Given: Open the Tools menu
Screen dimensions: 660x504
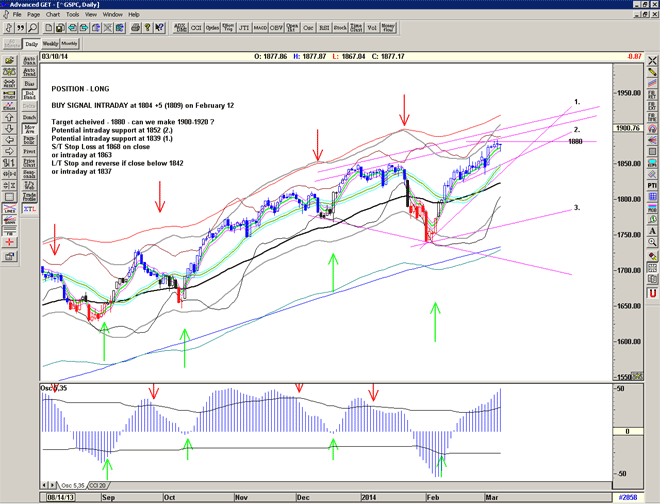Looking at the screenshot, I should coord(73,15).
